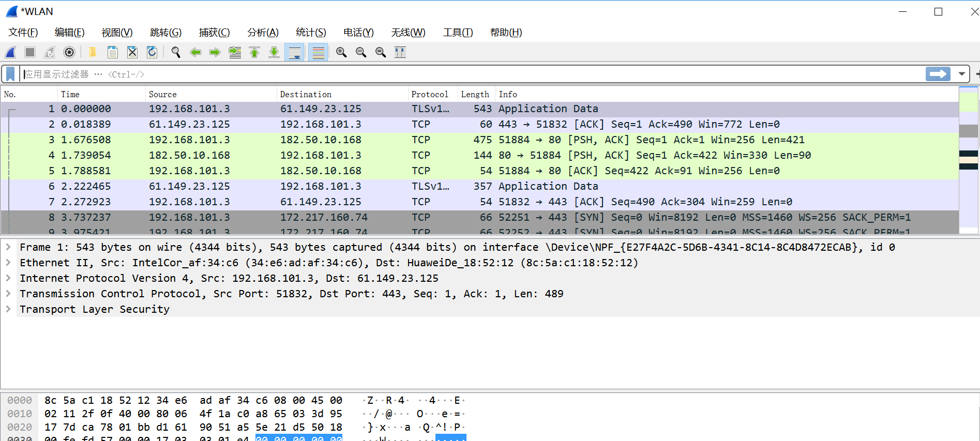
Task: Start a capture with the shark fin icon
Action: 11,52
